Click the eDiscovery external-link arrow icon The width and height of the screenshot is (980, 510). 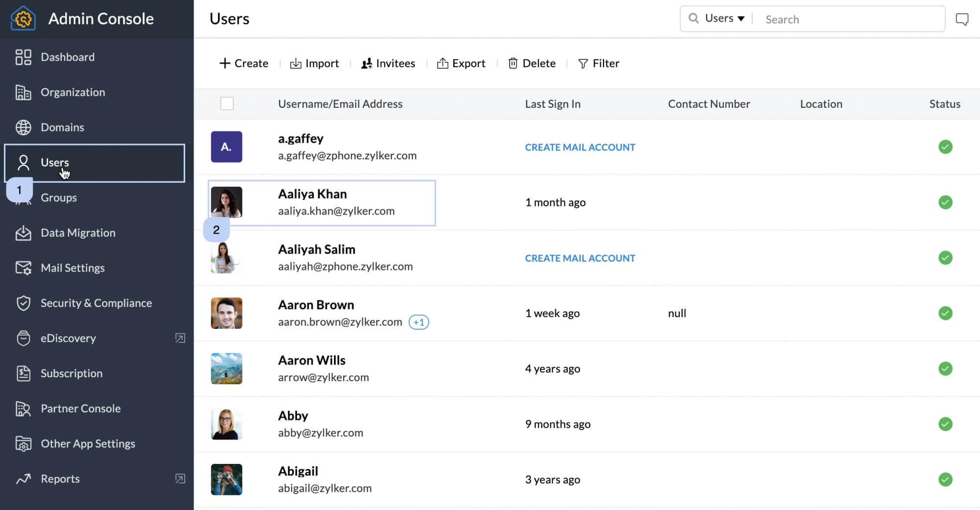(x=180, y=338)
